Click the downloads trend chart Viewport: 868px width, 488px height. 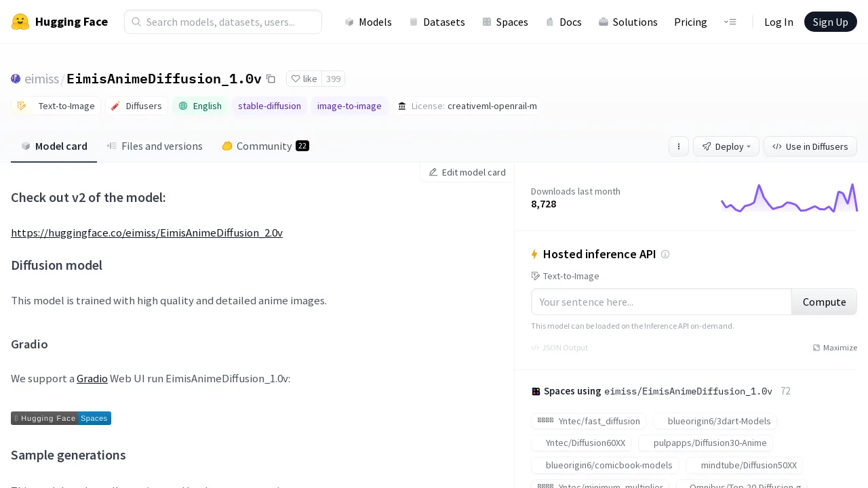(789, 197)
